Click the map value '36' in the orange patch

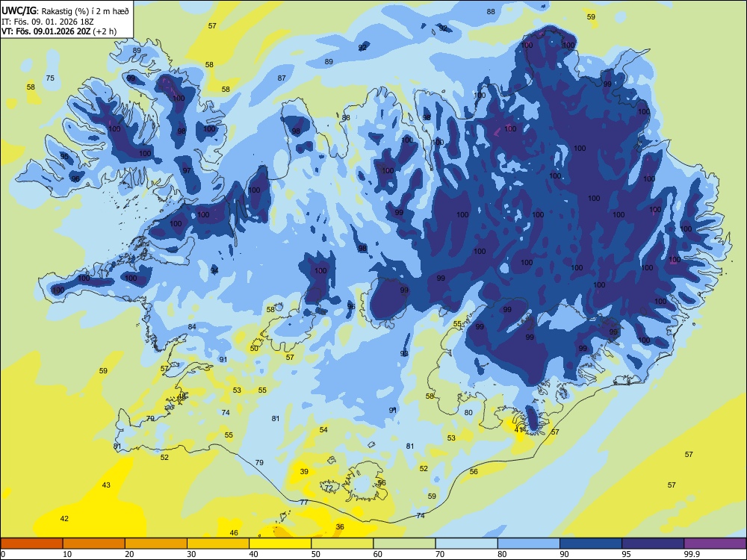tap(340, 526)
